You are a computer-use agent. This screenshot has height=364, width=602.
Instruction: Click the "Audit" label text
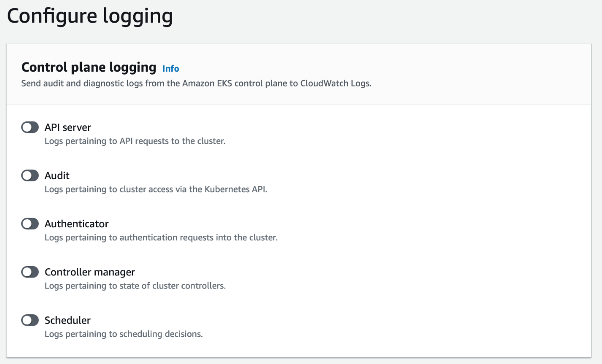point(57,175)
